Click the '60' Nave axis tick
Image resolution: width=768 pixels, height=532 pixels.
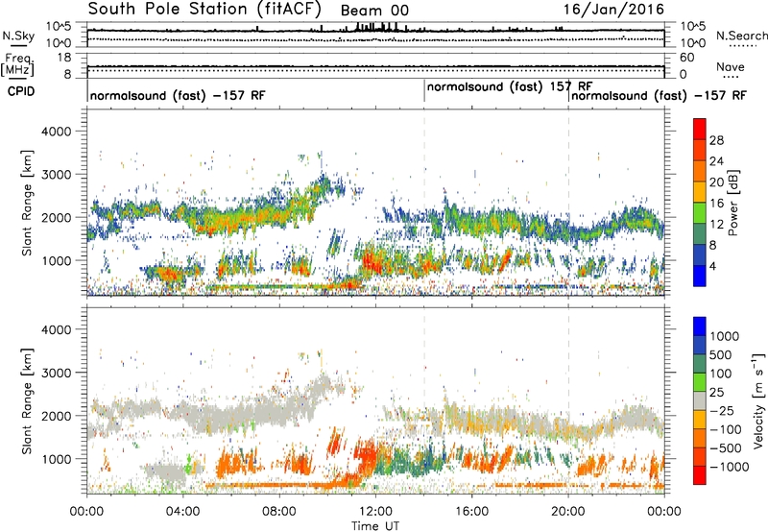click(x=687, y=58)
